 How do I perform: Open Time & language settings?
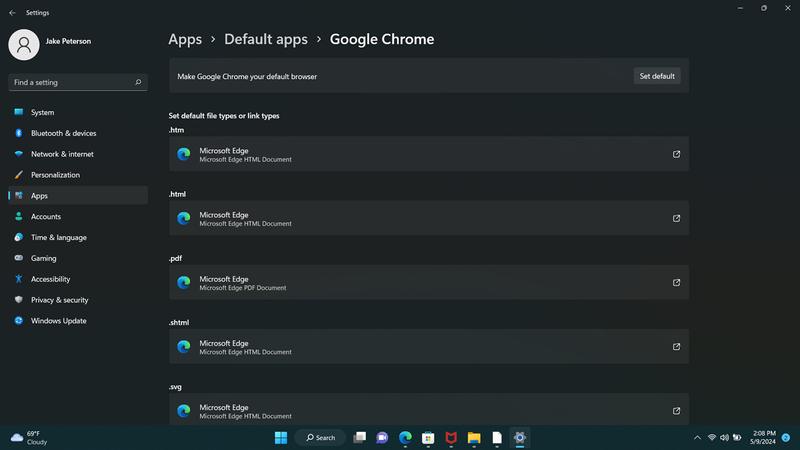[x=78, y=237]
